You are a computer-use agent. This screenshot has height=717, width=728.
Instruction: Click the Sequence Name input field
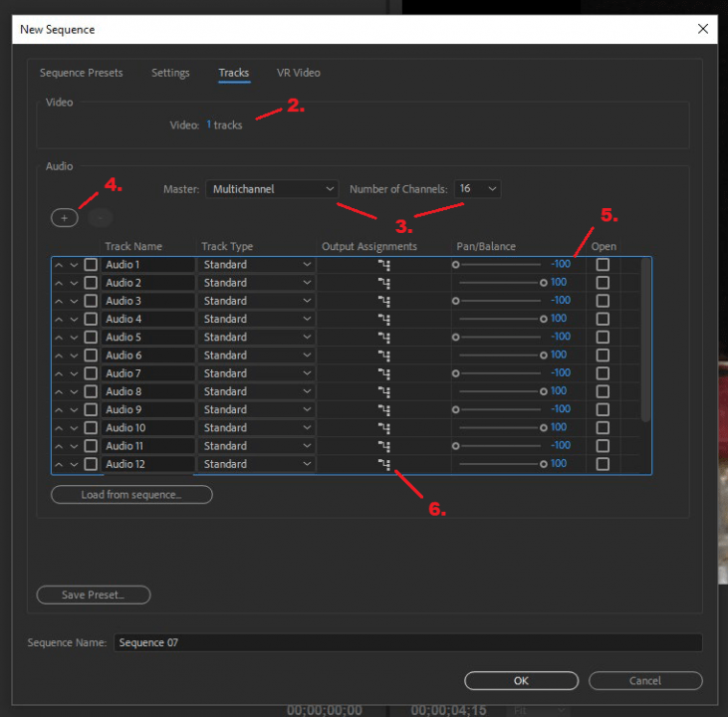pyautogui.click(x=407, y=642)
